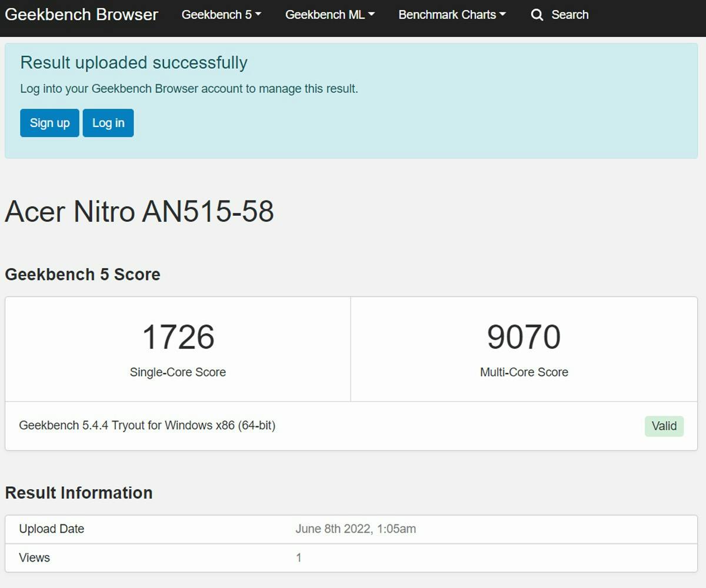
Task: Click the June 8th 2022 upload timestamp
Action: [x=355, y=529]
